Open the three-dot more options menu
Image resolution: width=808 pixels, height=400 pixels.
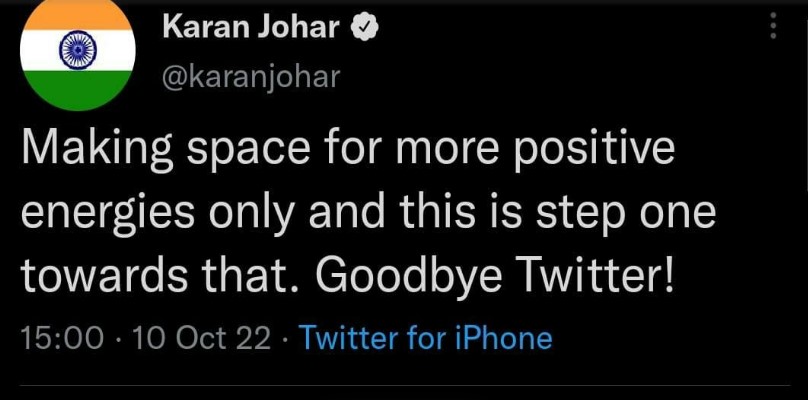pos(772,26)
